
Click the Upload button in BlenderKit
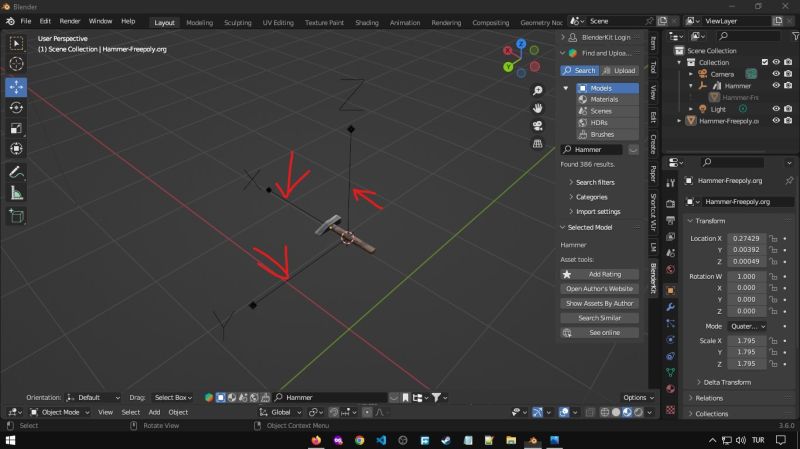619,70
